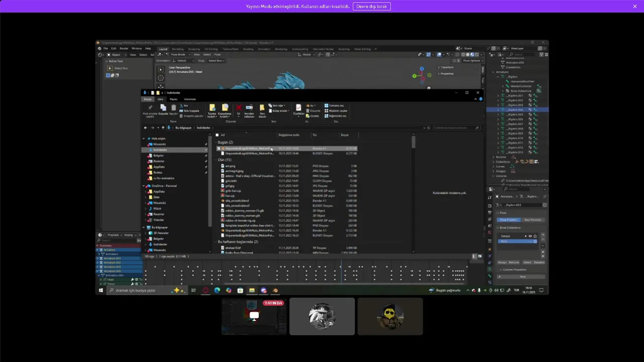The width and height of the screenshot is (644, 362).
Task: Open Blender's Window menu
Action: [x=136, y=49]
